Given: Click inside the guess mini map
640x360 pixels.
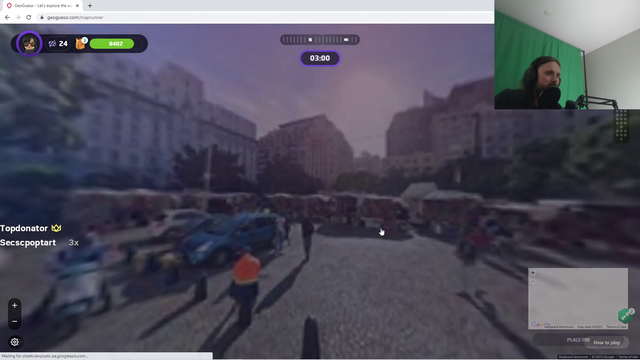Looking at the screenshot, I should coord(578,298).
